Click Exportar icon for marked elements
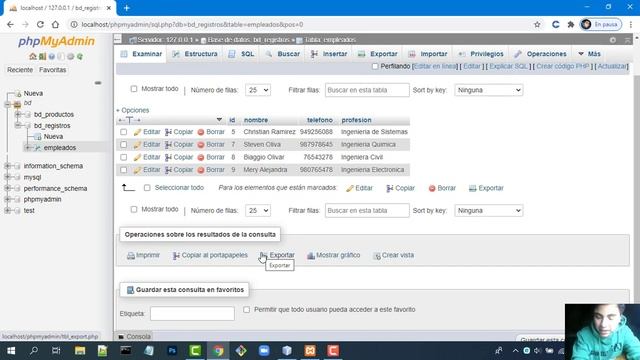Image resolution: width=640 pixels, height=360 pixels. tap(473, 188)
